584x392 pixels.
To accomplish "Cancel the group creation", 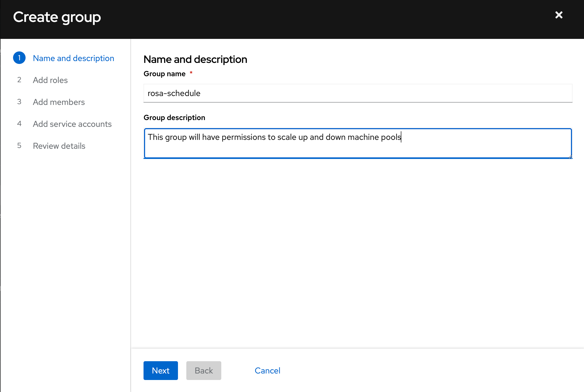I will click(x=267, y=370).
